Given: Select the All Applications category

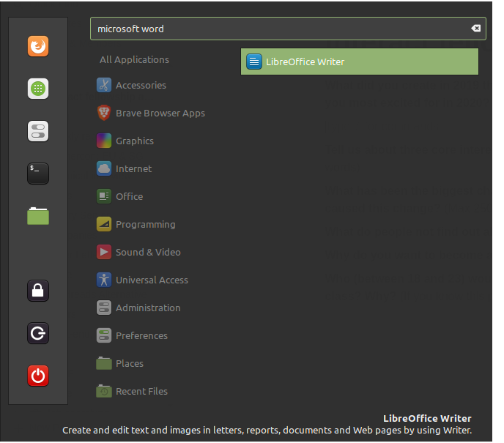Looking at the screenshot, I should [134, 60].
